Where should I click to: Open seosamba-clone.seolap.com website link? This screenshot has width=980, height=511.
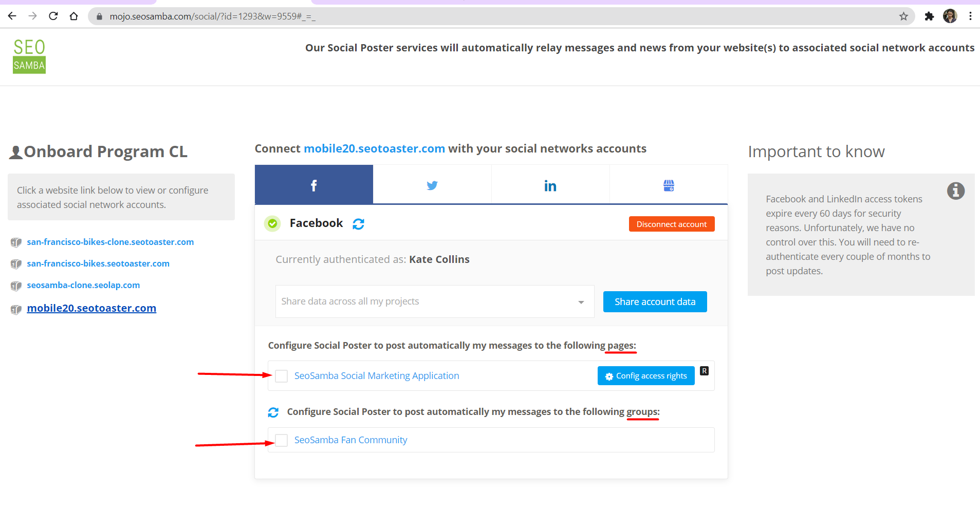tap(83, 285)
